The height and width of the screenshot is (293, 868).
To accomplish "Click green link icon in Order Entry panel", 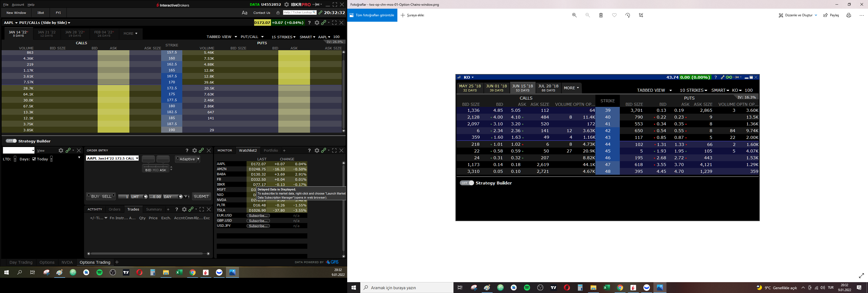I will (202, 150).
